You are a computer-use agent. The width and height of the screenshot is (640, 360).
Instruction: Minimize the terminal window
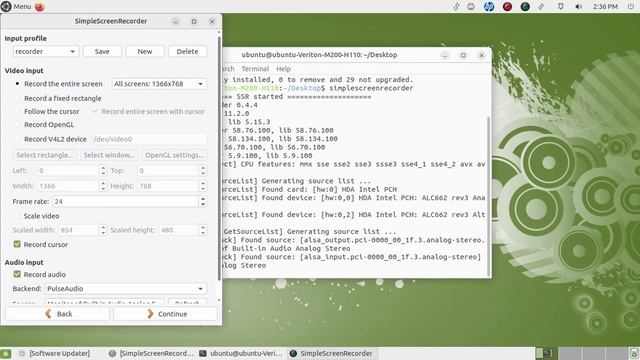(x=445, y=55)
